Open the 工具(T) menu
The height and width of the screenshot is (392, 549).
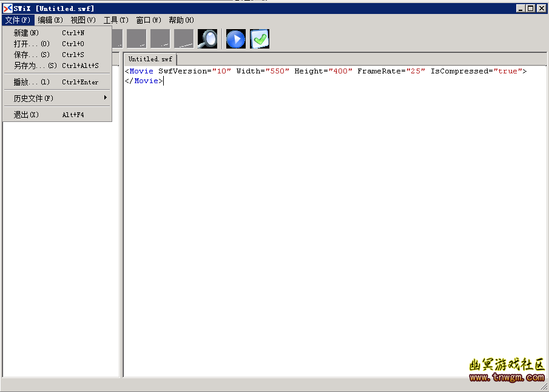[116, 20]
